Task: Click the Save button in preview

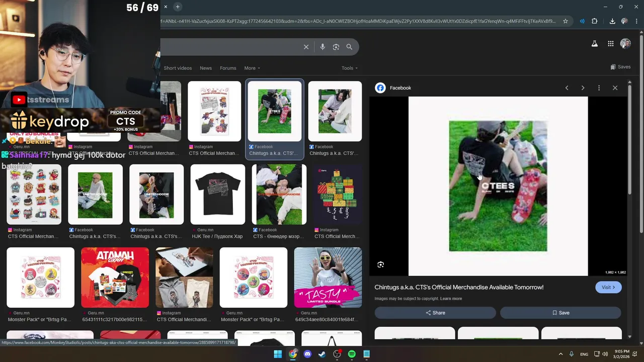Action: pos(560,313)
